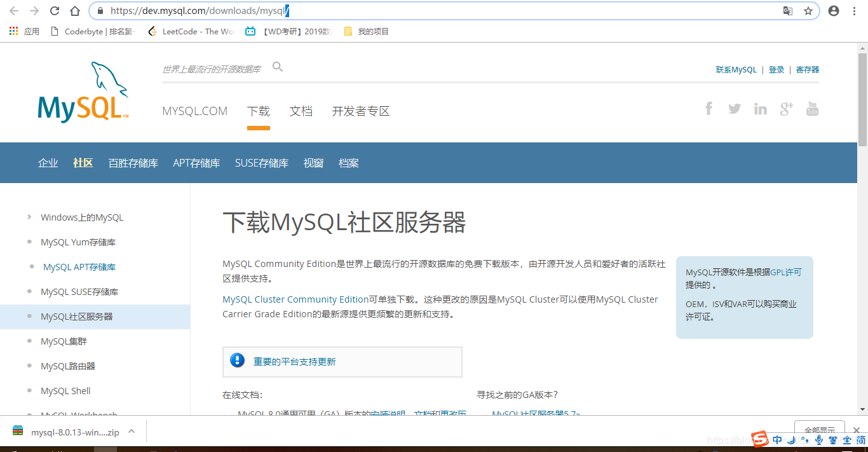Open the LeetCode bookmark
The width and height of the screenshot is (868, 452).
[x=190, y=31]
